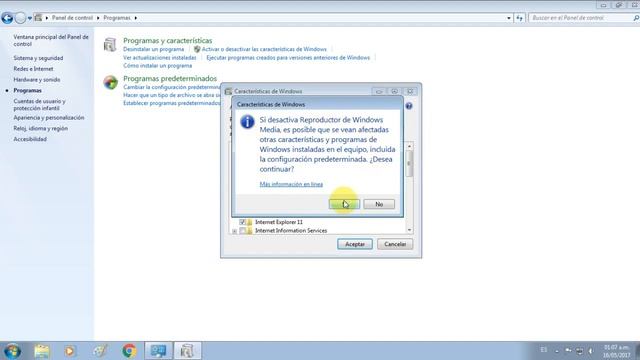The width and height of the screenshot is (640, 360).
Task: Click the taskbar clock and date
Action: (x=616, y=351)
